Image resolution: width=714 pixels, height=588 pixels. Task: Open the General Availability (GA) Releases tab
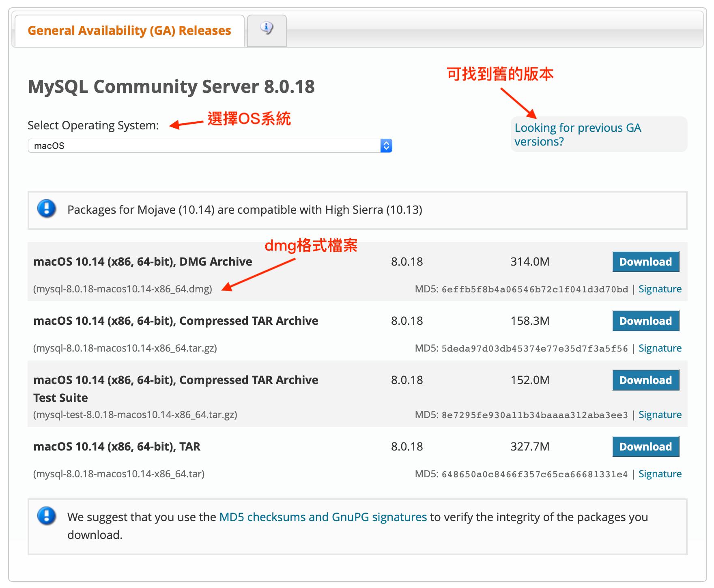click(129, 31)
